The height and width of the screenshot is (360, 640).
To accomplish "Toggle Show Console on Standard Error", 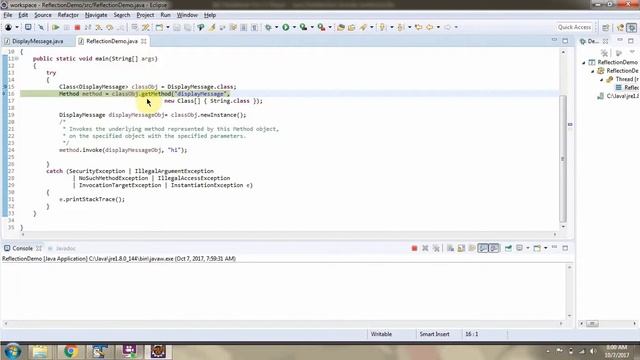I will click(494, 248).
